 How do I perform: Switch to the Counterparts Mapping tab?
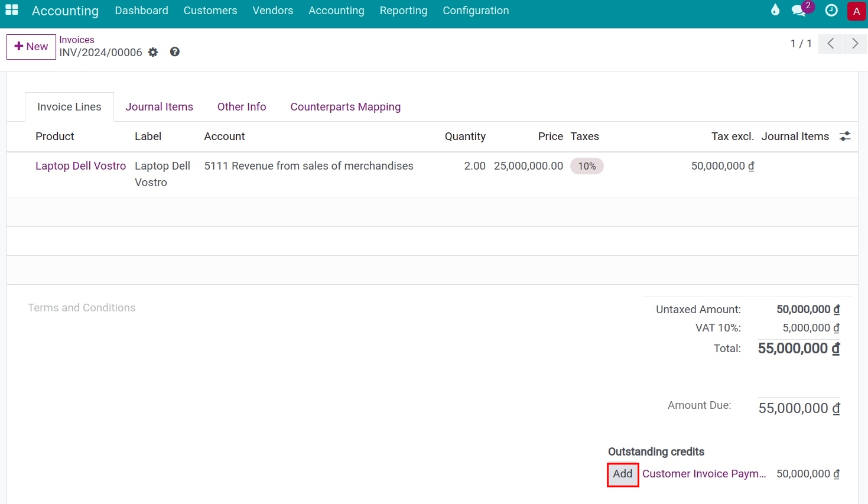pyautogui.click(x=346, y=107)
